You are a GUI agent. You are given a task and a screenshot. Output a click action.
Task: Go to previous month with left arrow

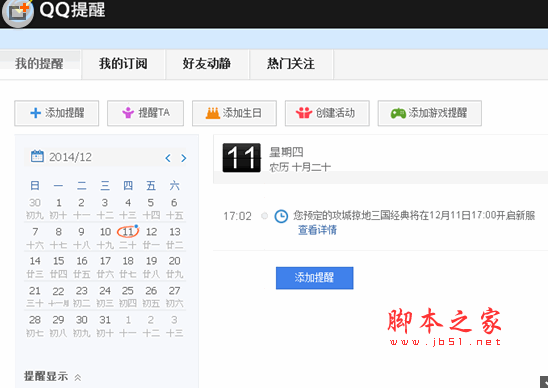pos(168,158)
